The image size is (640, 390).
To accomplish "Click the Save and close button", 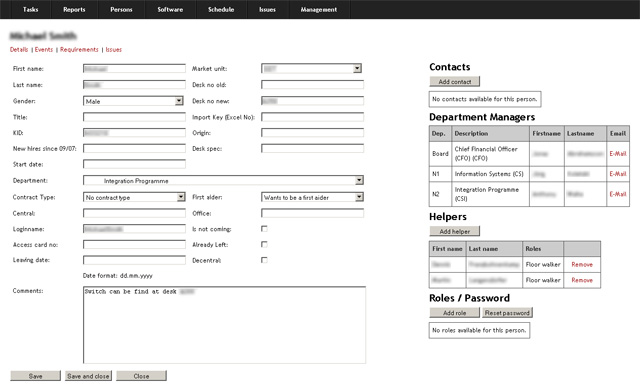I will (88, 376).
